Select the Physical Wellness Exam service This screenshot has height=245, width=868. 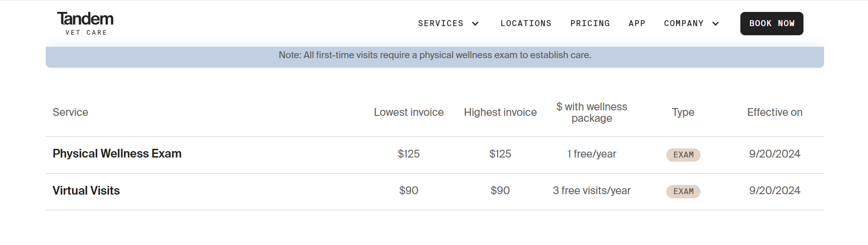pyautogui.click(x=117, y=154)
